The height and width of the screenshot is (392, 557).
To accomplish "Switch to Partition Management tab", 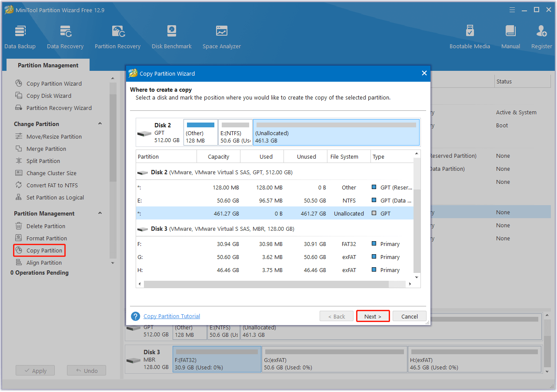I will (x=48, y=65).
